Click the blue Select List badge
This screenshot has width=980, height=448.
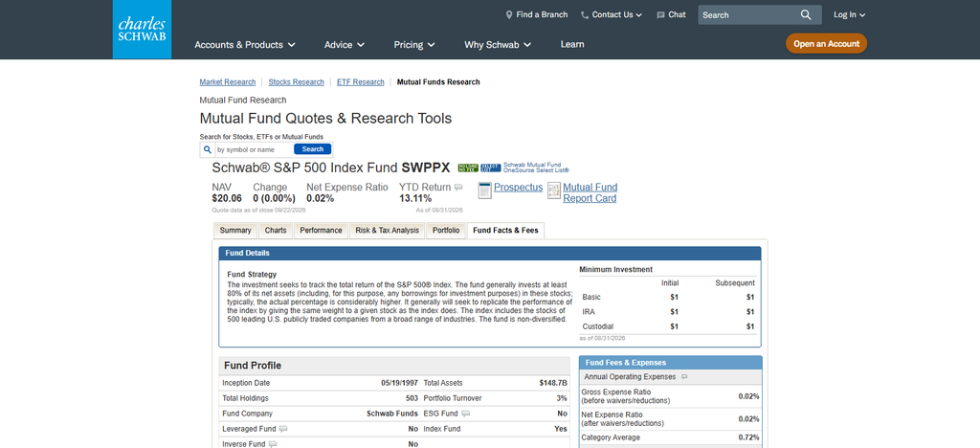point(491,168)
